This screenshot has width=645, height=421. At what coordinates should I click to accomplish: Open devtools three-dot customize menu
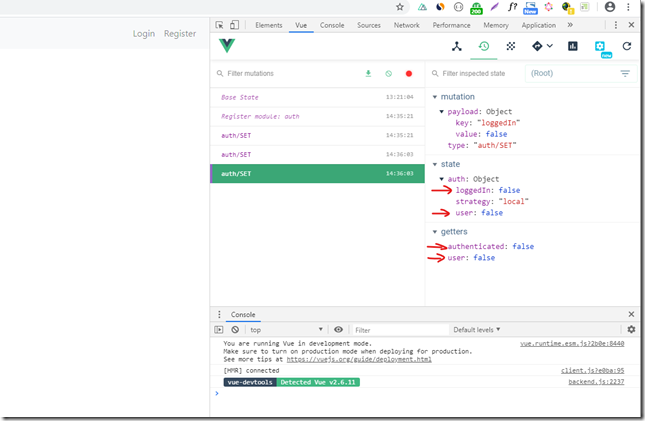(615, 25)
